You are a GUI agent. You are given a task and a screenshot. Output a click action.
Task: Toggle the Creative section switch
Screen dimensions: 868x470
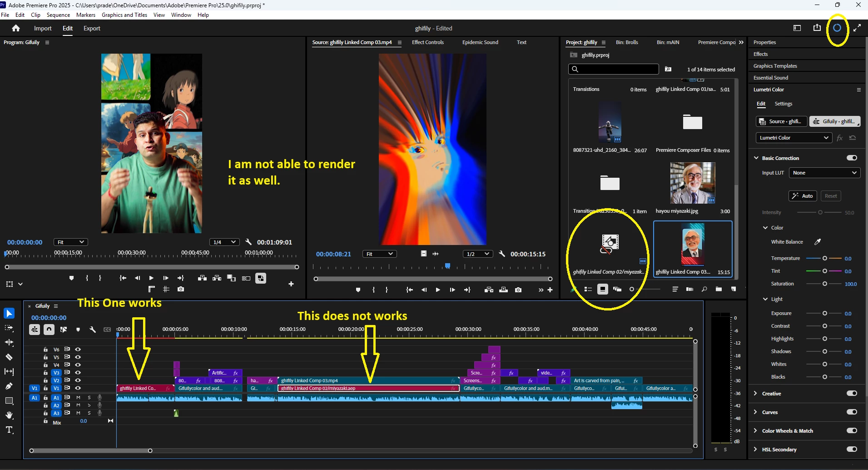coord(852,393)
